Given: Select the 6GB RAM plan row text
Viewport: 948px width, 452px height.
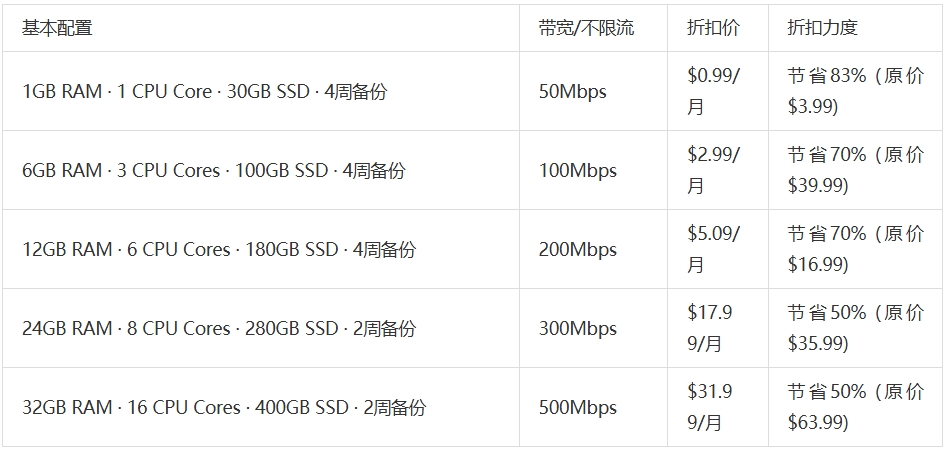Looking at the screenshot, I should point(213,171).
